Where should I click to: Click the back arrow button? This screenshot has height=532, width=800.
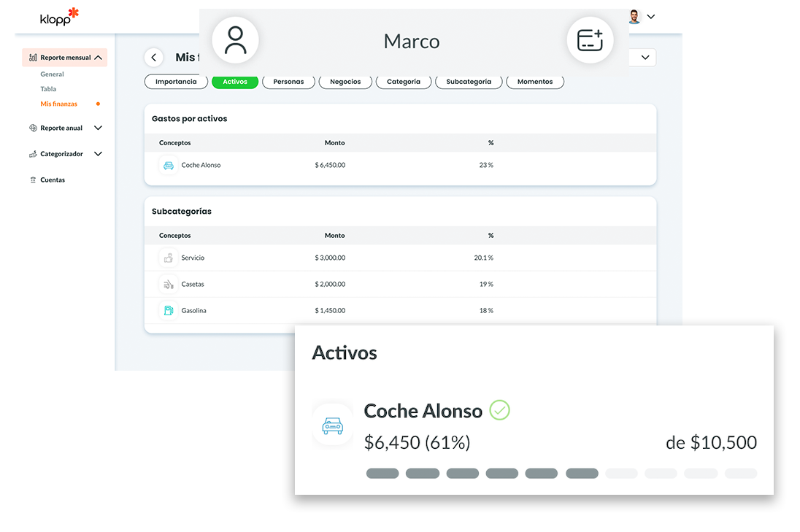click(153, 58)
